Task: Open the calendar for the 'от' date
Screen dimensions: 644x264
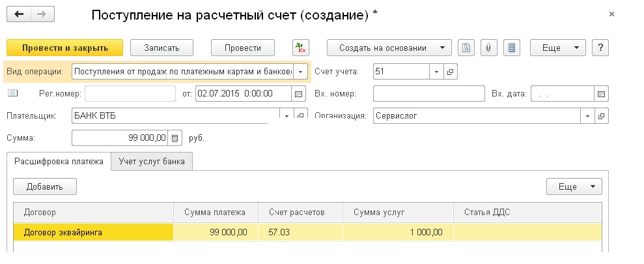Action: pyautogui.click(x=299, y=94)
